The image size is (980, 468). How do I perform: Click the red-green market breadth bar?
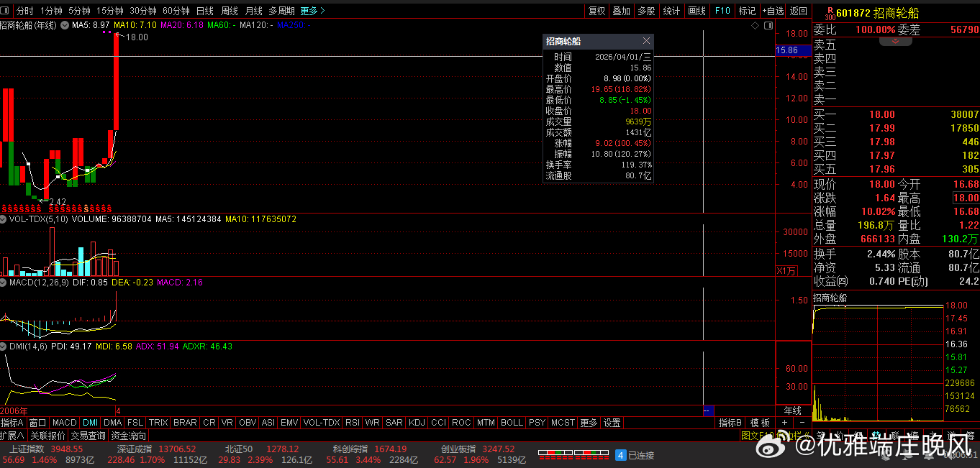click(573, 455)
